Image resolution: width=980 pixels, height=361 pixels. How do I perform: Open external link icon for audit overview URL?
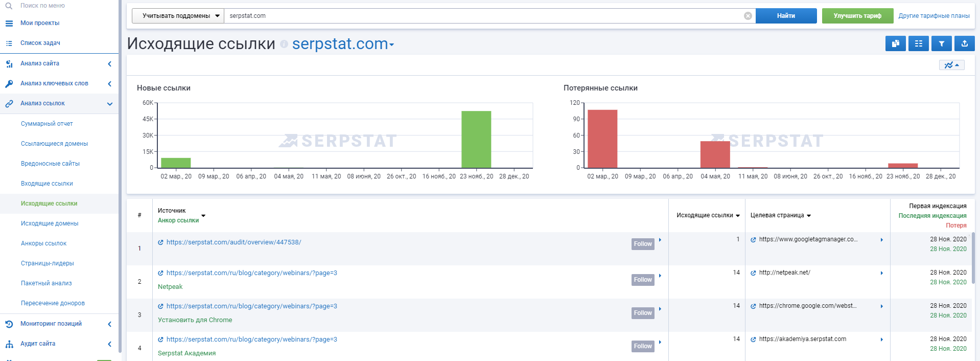[x=160, y=242]
